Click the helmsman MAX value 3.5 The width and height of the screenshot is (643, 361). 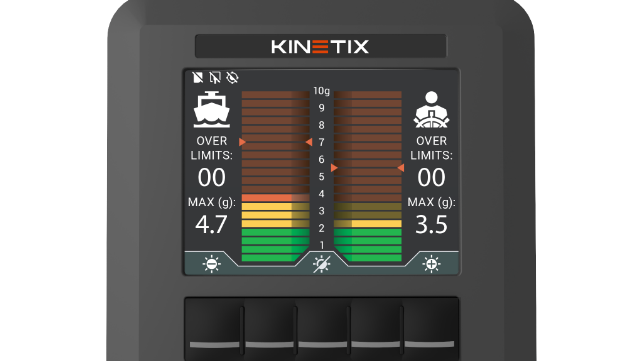point(431,224)
